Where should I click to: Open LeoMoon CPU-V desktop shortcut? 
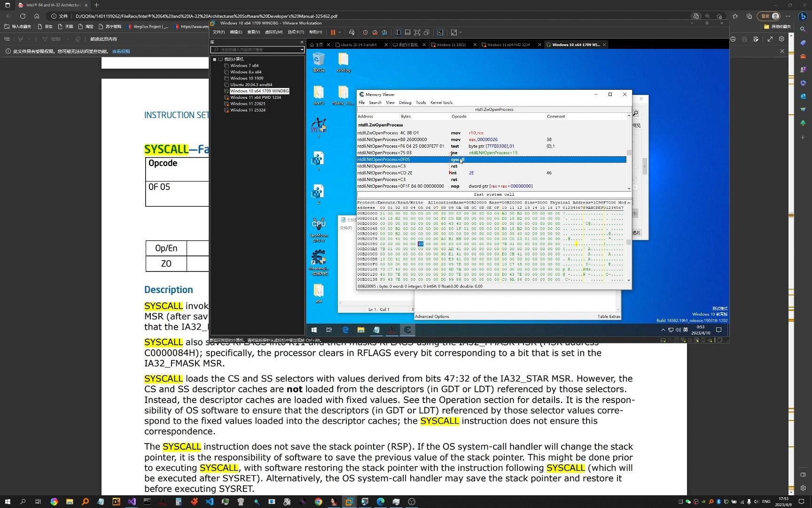[319, 230]
